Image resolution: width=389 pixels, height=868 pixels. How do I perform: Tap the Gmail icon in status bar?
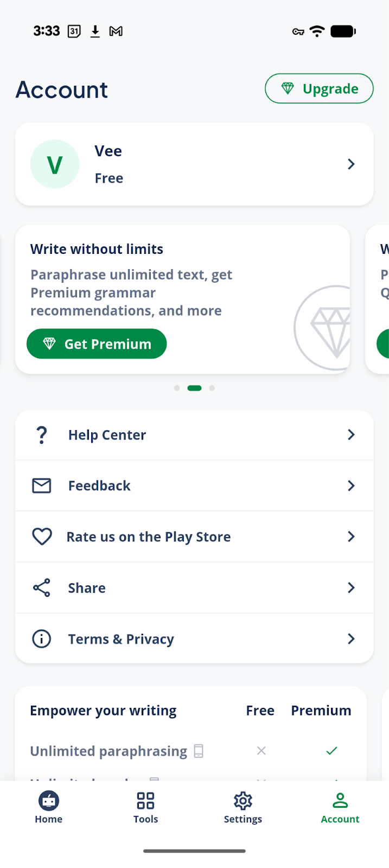[x=116, y=31]
